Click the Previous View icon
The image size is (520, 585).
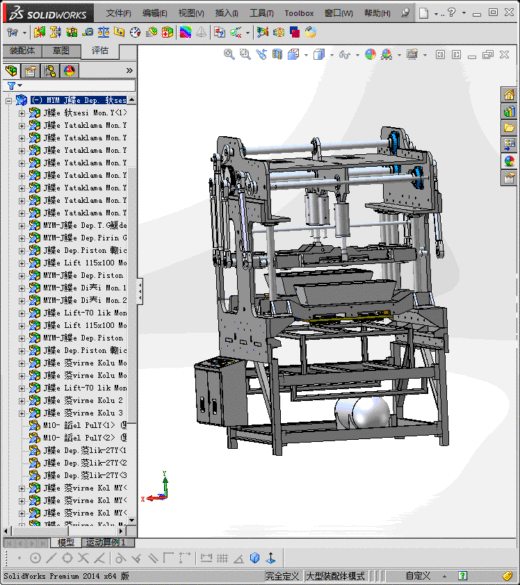click(x=261, y=55)
